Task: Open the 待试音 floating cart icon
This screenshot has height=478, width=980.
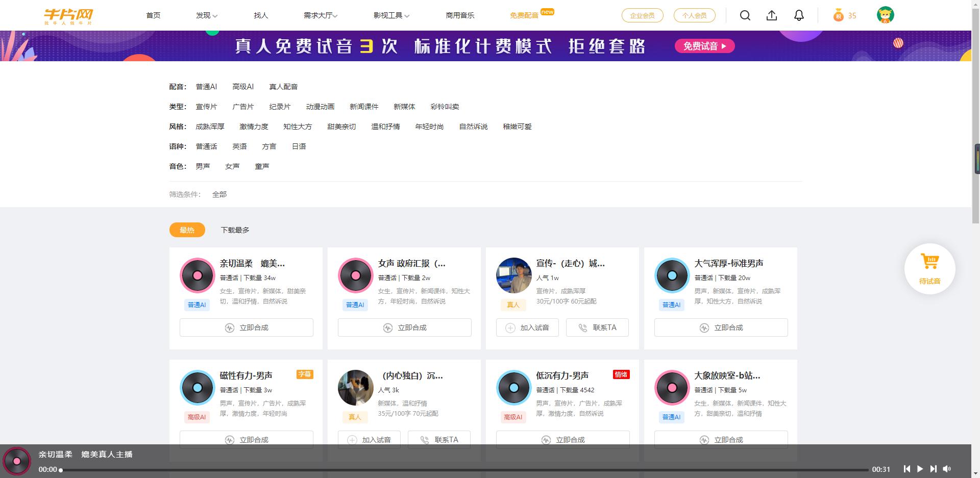Action: point(930,268)
